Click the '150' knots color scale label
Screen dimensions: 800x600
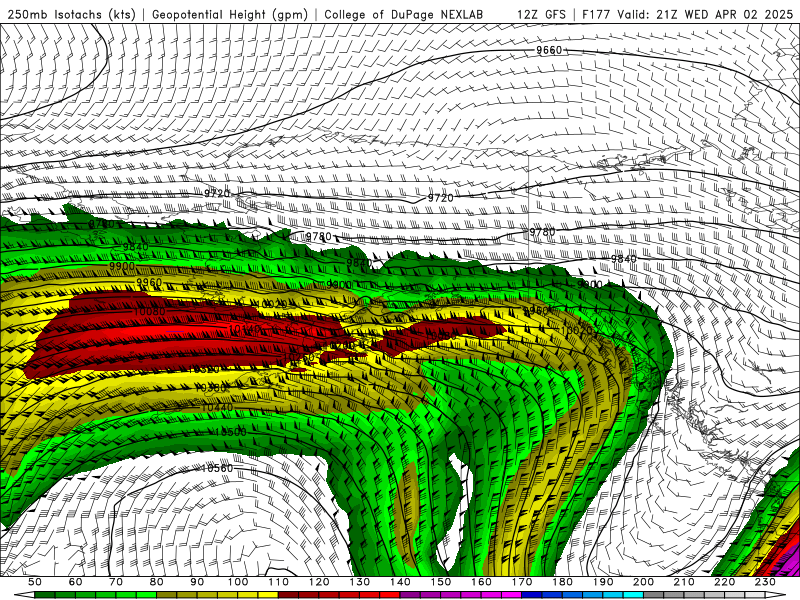(441, 582)
